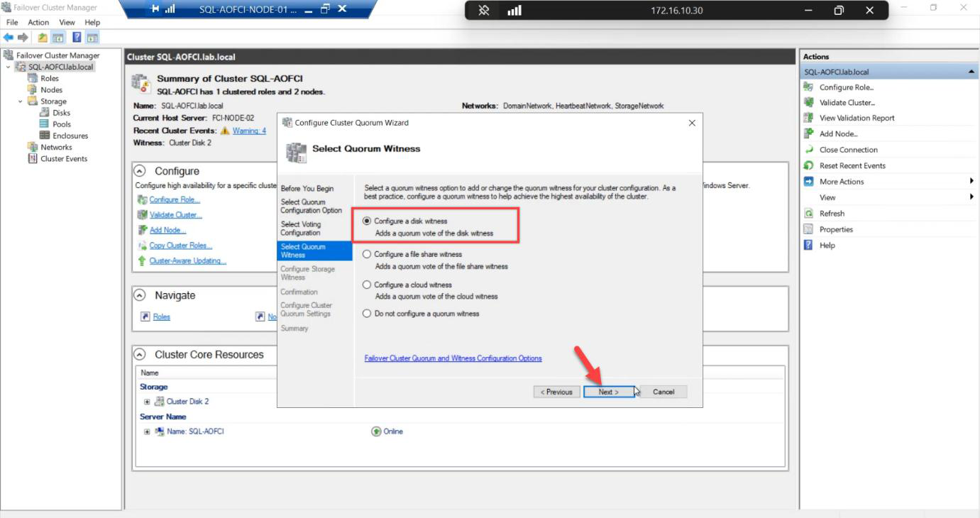Click the pin icon on SQL-AOFCI-NODE-01 bar

pyautogui.click(x=155, y=9)
